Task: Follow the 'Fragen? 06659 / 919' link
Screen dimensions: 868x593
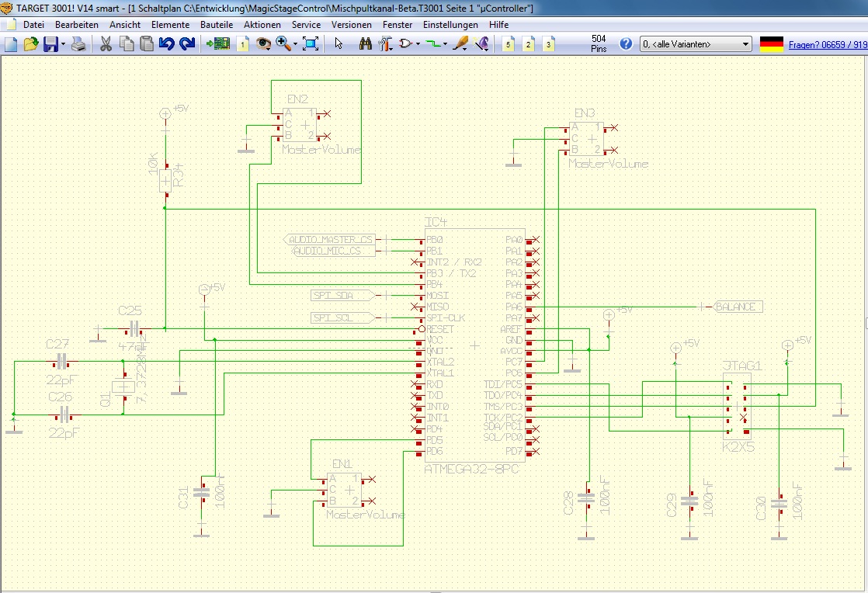Action: tap(828, 45)
